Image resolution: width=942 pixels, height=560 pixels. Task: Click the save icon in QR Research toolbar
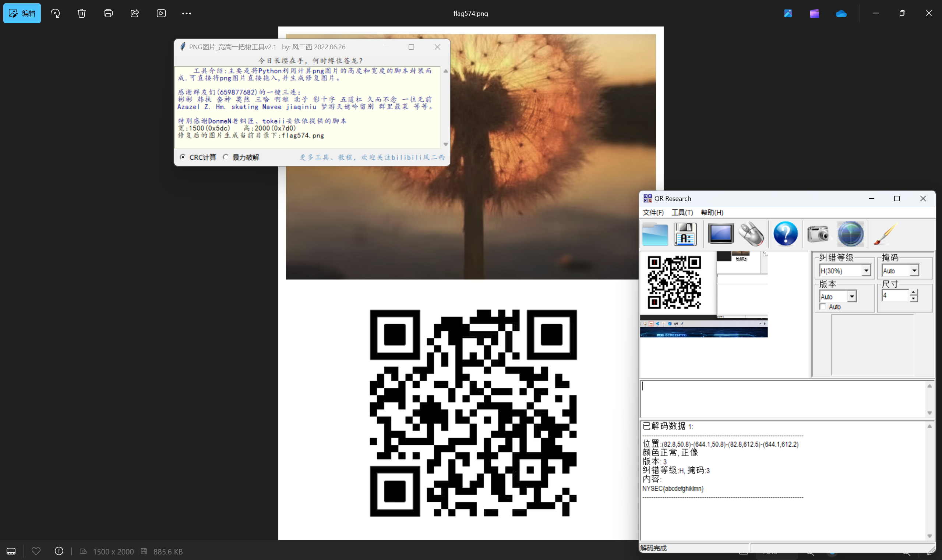pyautogui.click(x=685, y=234)
